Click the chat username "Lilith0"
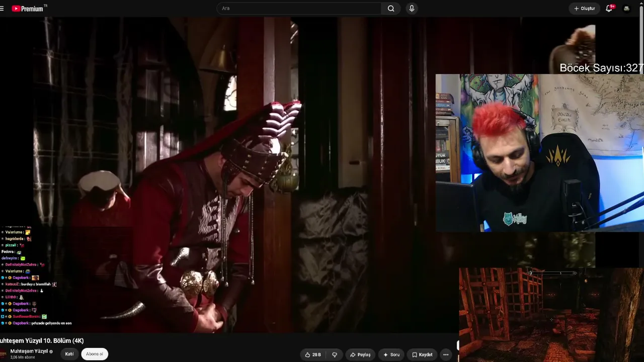 click(11, 298)
